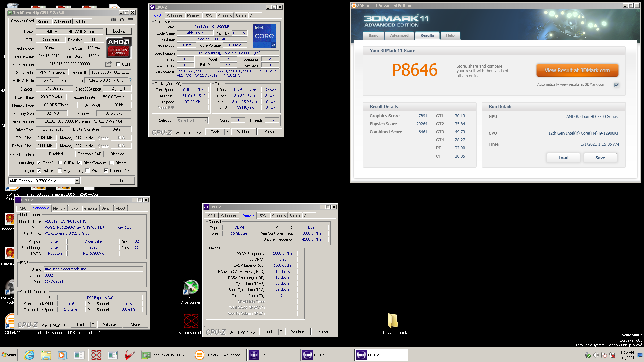Click the 3DMark 11 title bar icon
Viewport: 644px width, 362px height.
click(354, 5)
